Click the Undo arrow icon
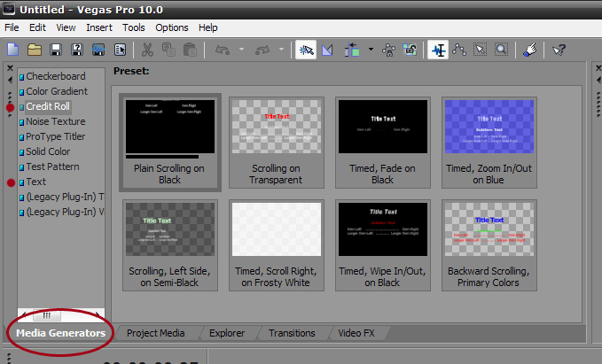 point(223,50)
